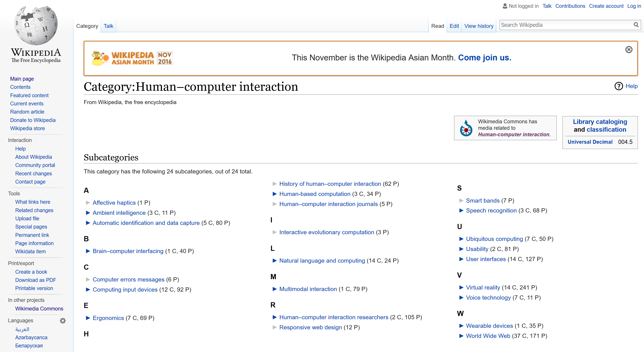The height and width of the screenshot is (352, 644).
Task: Open Interactive evolutionary computation category
Action: tap(327, 232)
